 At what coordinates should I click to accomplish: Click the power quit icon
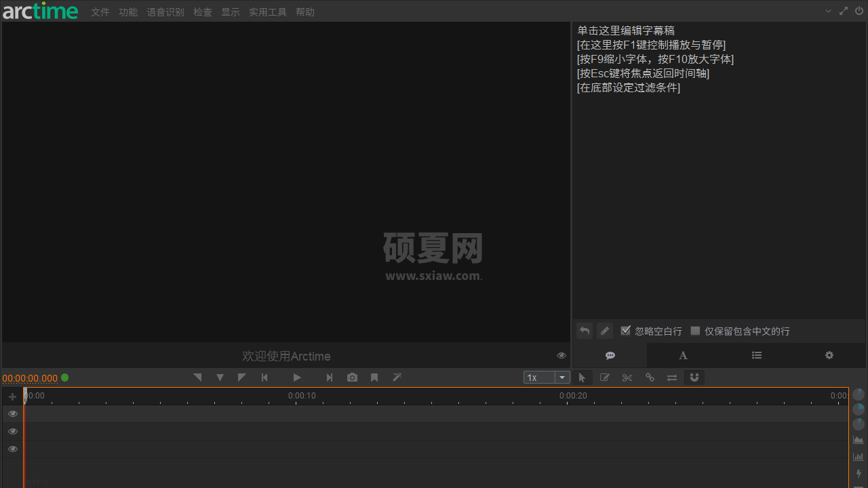(859, 11)
